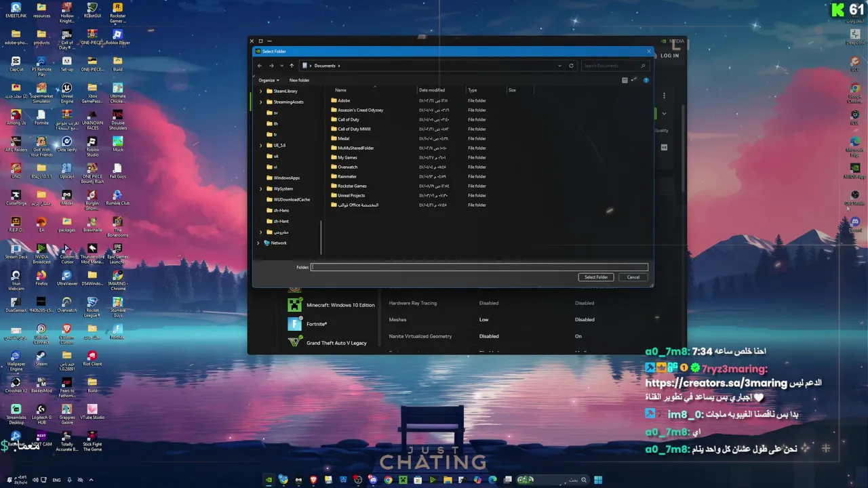Open the Roblox Studio desktop icon
868x488 pixels.
coord(92,146)
